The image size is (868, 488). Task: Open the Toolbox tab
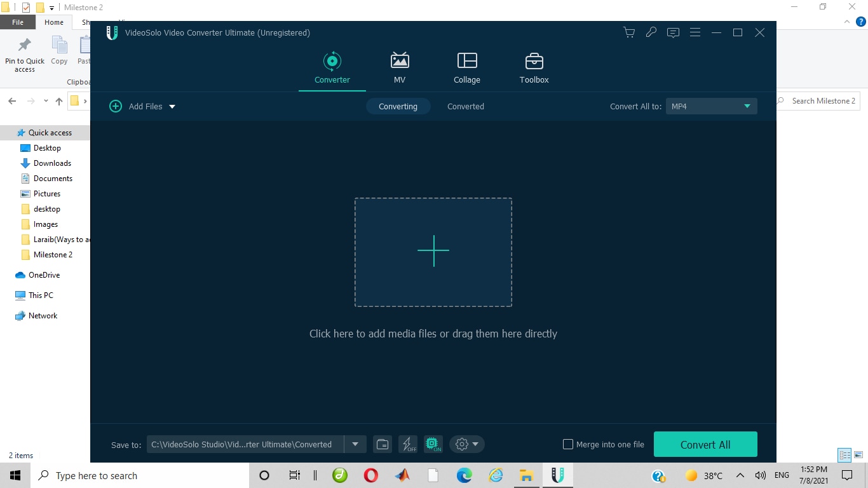(534, 68)
